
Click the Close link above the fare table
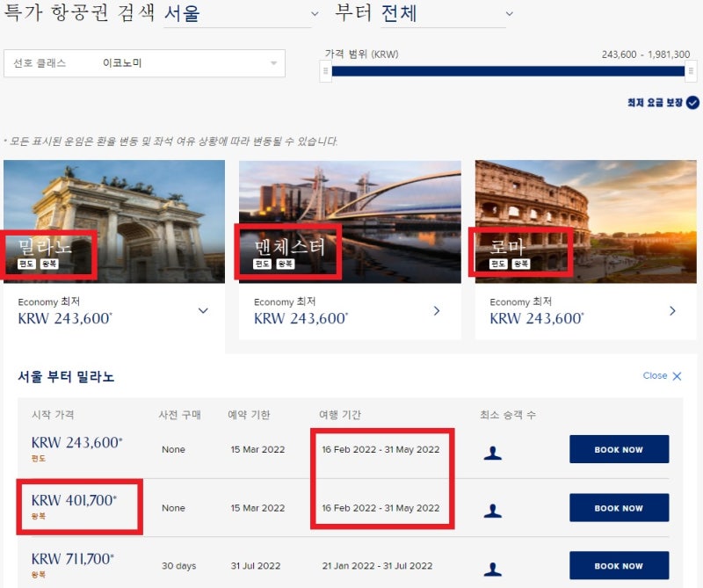pyautogui.click(x=655, y=375)
